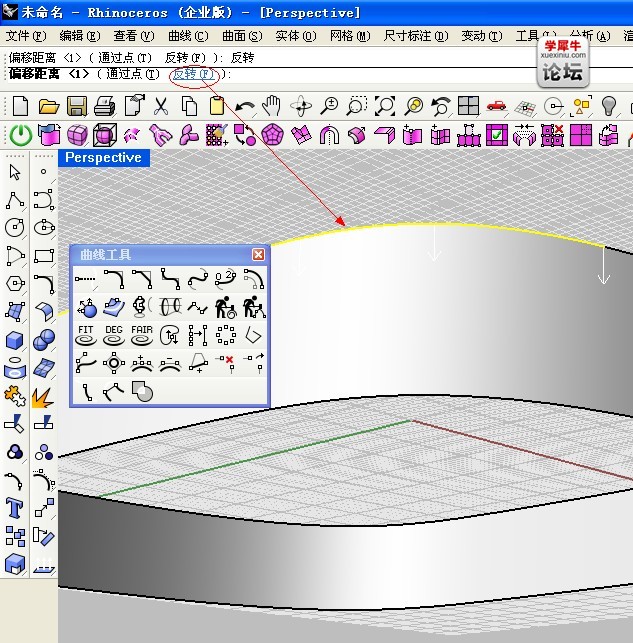Save the file with floppy icon
The width and height of the screenshot is (633, 643).
coord(77,106)
